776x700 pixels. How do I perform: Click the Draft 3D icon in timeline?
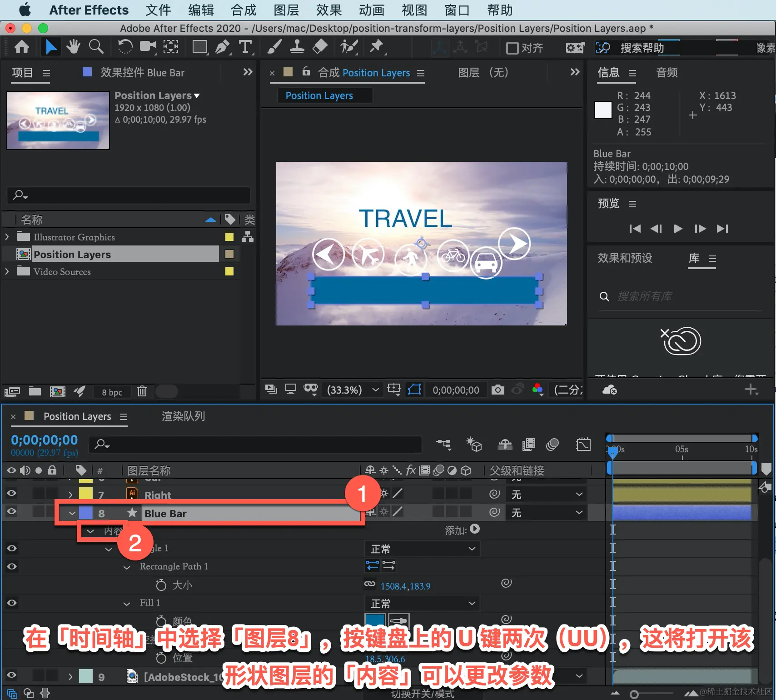474,444
